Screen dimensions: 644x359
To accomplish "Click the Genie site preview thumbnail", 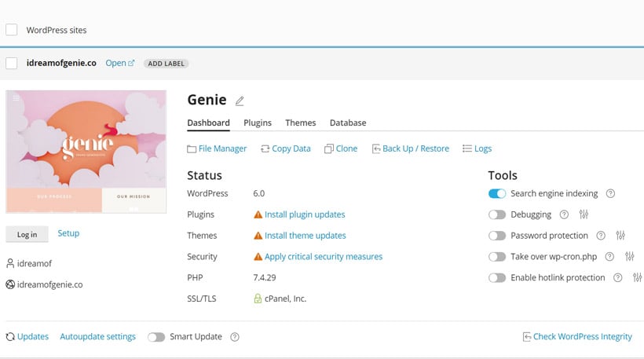I will pos(86,152).
